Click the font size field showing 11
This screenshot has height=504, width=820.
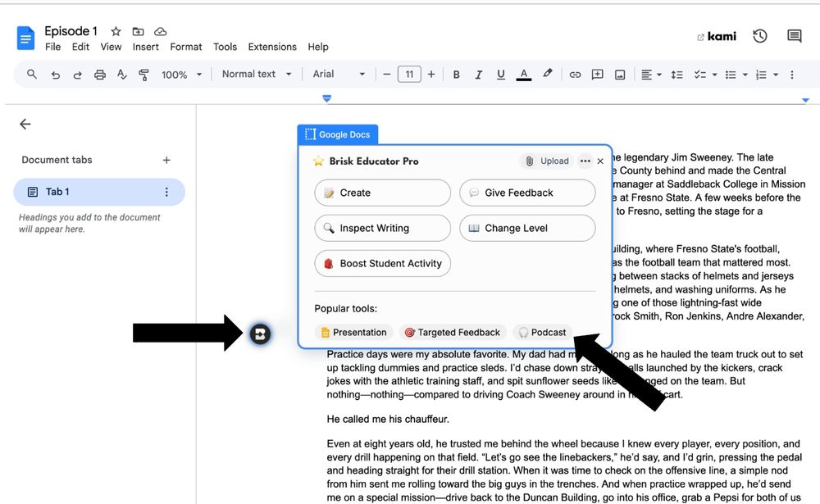pyautogui.click(x=409, y=75)
